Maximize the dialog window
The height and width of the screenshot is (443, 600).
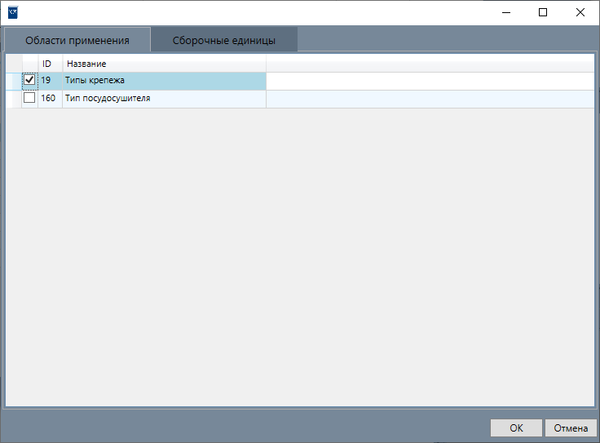543,13
